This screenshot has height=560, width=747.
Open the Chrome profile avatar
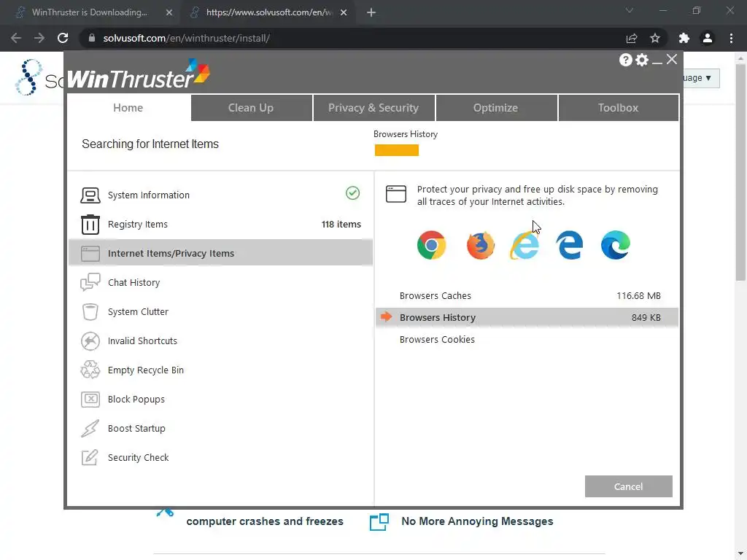tap(708, 38)
